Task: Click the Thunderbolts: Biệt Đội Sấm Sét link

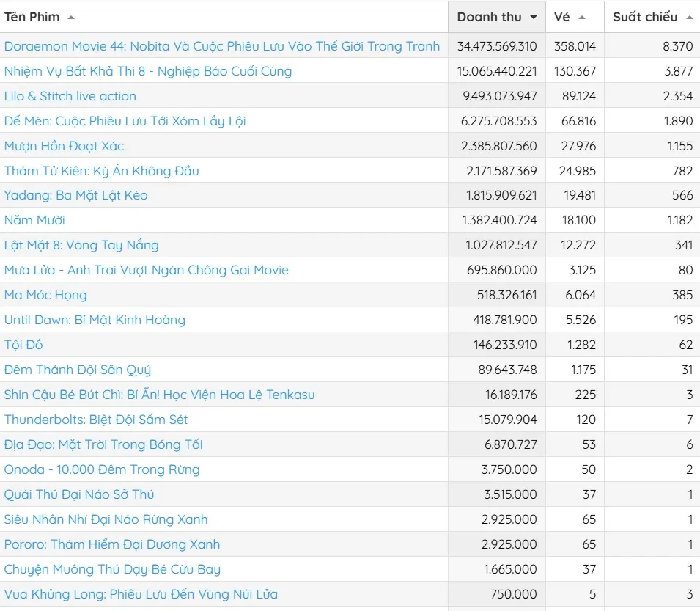Action: (x=96, y=420)
